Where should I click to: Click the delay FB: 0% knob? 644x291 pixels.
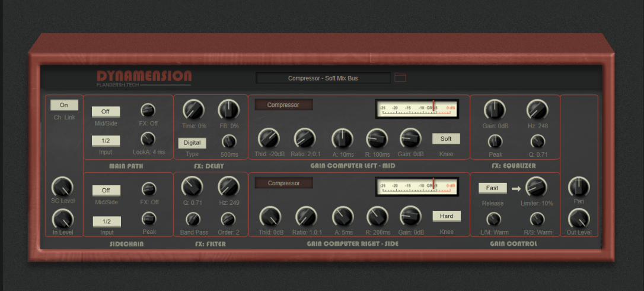point(229,110)
